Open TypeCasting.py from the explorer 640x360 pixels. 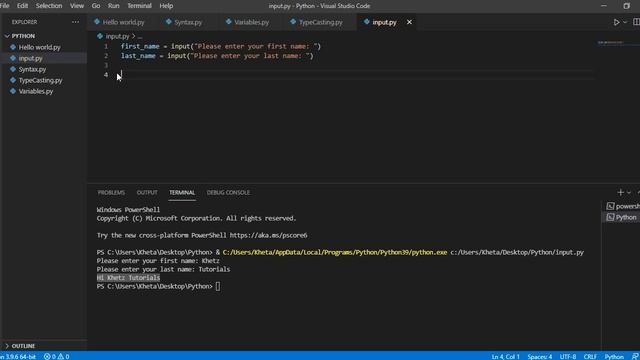(40, 80)
